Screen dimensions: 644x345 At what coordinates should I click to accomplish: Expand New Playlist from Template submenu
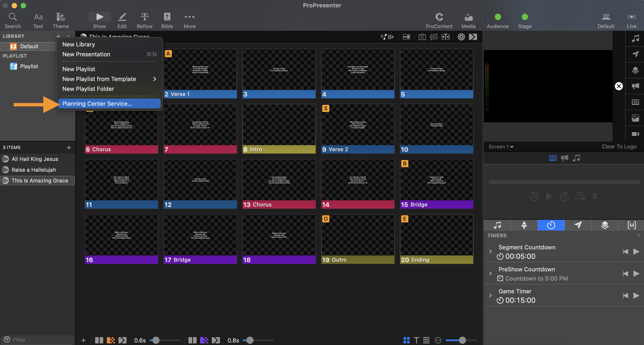click(110, 79)
